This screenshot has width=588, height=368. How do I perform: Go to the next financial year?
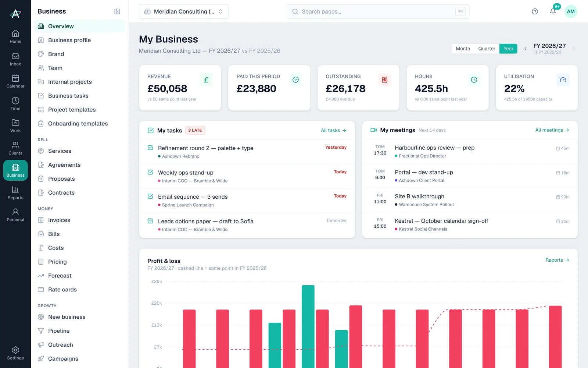pos(573,49)
